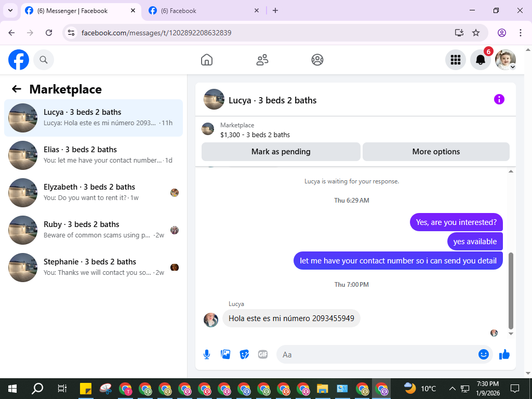Open a new browser tab
The image size is (532, 399).
coord(275,10)
